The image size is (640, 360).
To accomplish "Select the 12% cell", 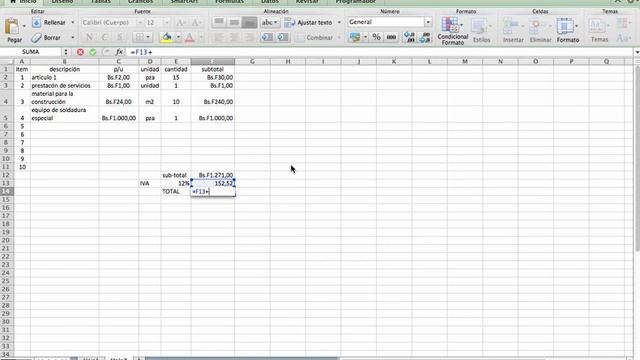I will point(176,183).
